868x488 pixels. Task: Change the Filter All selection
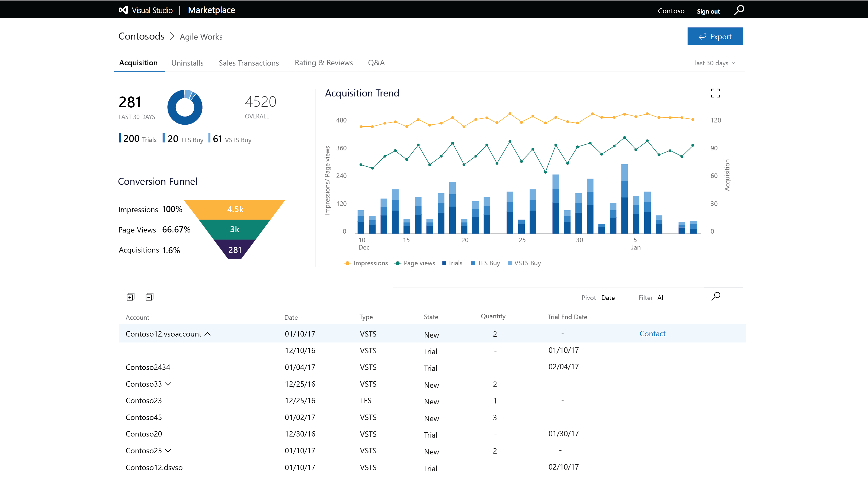point(661,298)
